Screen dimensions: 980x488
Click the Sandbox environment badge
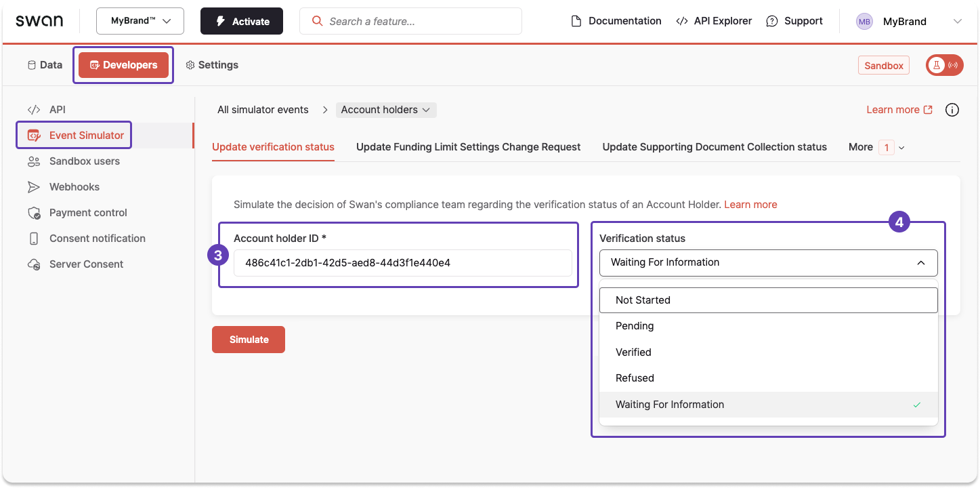pyautogui.click(x=884, y=65)
